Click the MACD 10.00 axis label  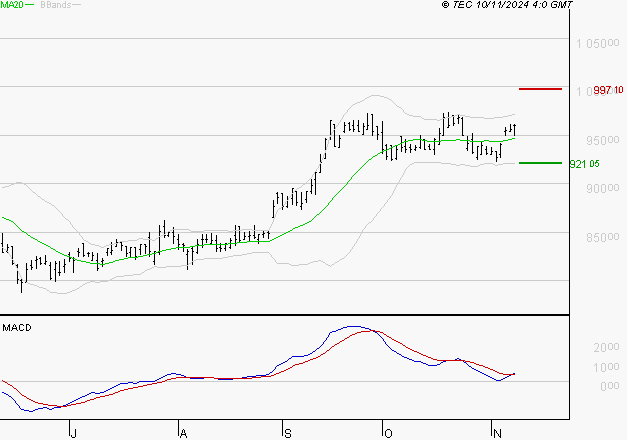tap(606, 367)
